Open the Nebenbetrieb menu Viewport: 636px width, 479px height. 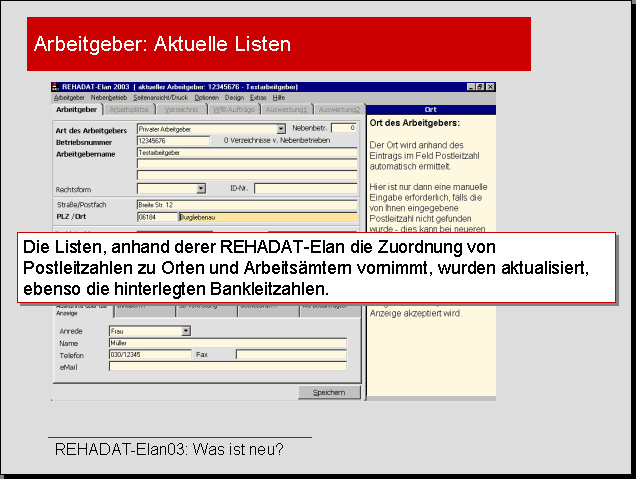pos(109,98)
